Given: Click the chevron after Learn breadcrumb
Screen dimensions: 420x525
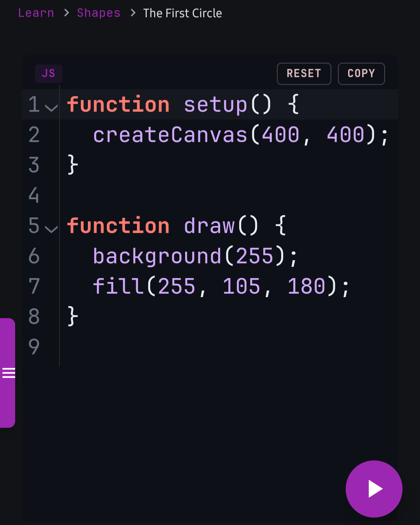Looking at the screenshot, I should 66,13.
